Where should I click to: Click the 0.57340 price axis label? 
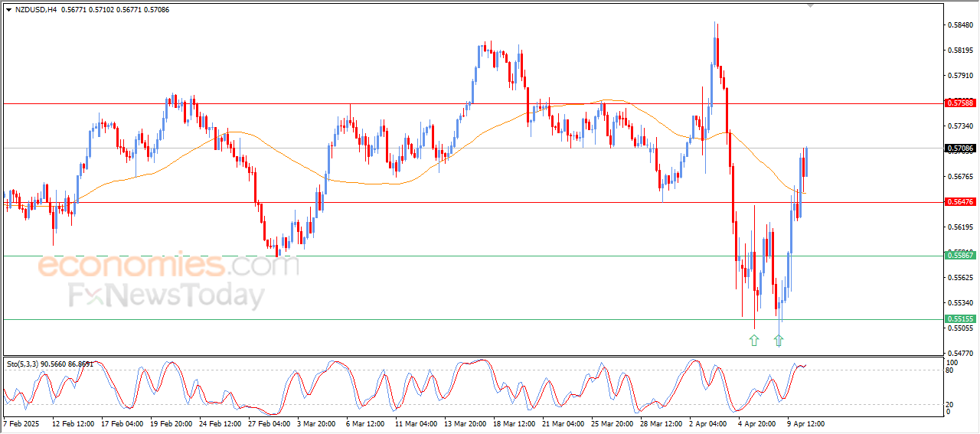click(960, 126)
